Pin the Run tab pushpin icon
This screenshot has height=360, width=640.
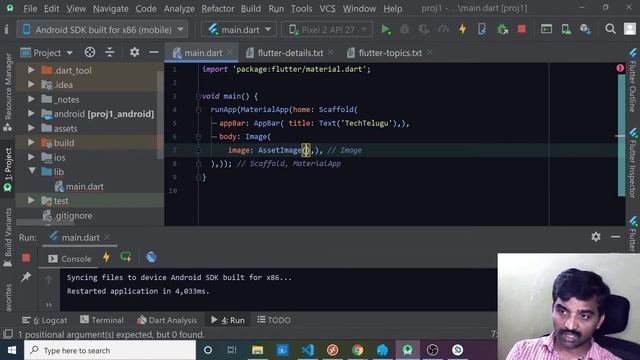tap(26, 277)
